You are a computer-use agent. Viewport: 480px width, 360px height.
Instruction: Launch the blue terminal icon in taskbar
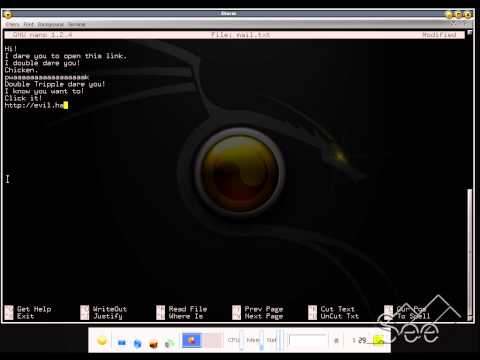122,342
